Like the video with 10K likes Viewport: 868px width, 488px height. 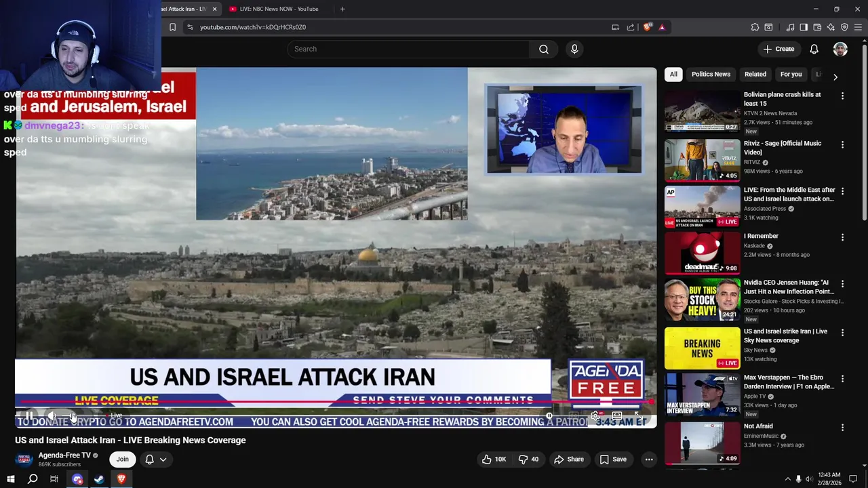pyautogui.click(x=494, y=460)
